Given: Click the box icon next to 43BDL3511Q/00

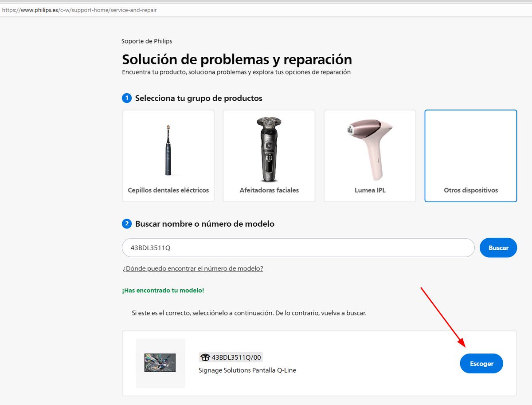Looking at the screenshot, I should pos(205,358).
